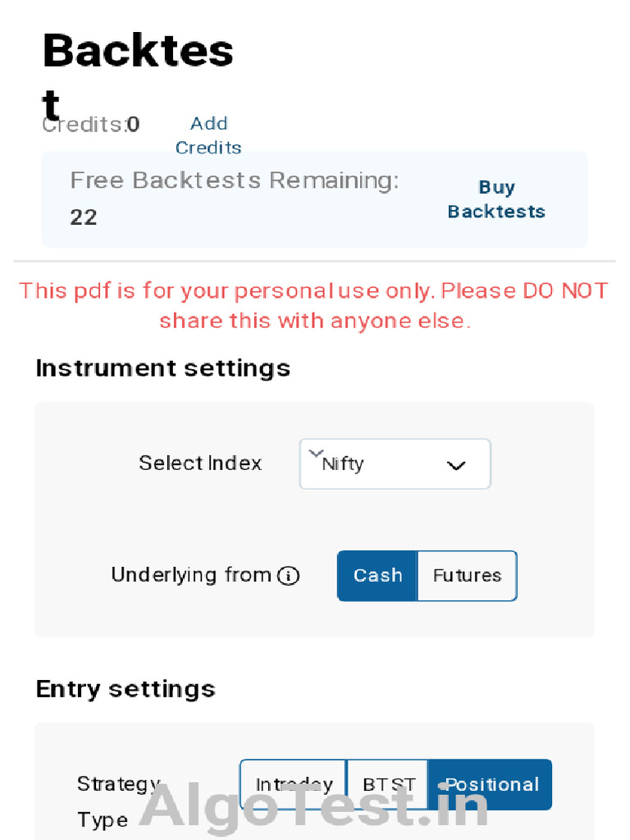Click the Select Index label

click(x=200, y=463)
